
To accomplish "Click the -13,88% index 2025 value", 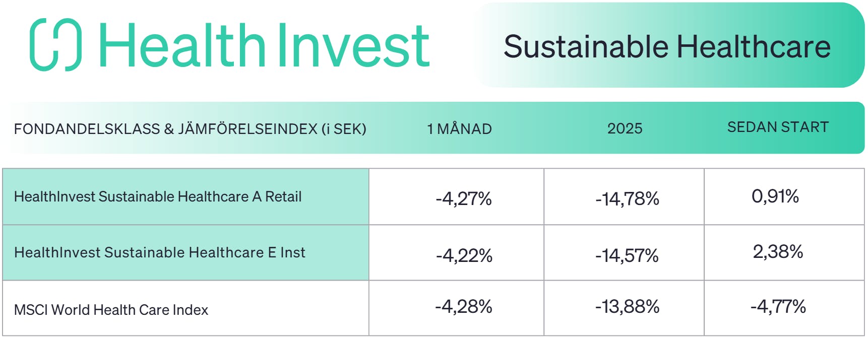I will [627, 306].
